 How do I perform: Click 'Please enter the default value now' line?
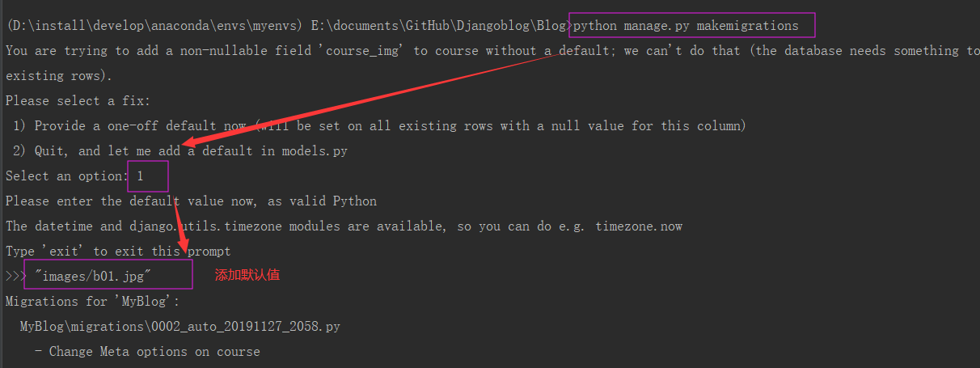click(191, 201)
